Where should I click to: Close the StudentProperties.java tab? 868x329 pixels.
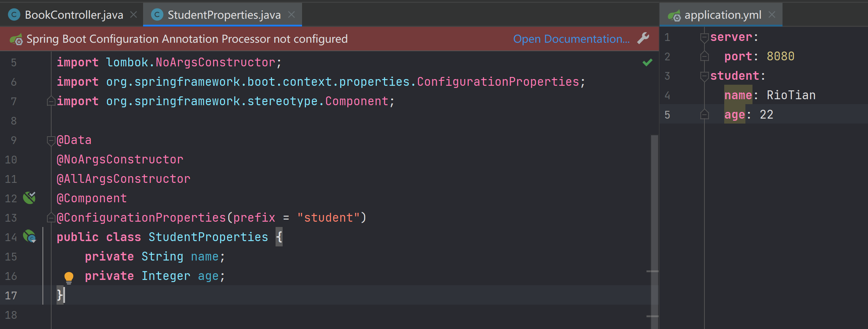(x=291, y=15)
